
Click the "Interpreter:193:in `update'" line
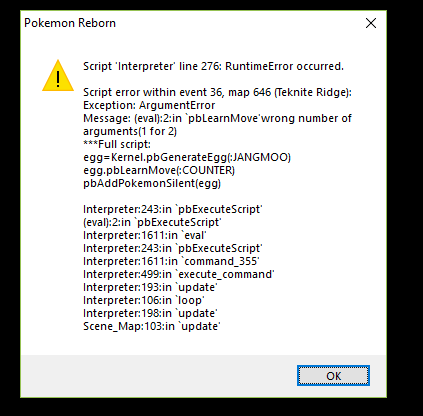pyautogui.click(x=150, y=287)
